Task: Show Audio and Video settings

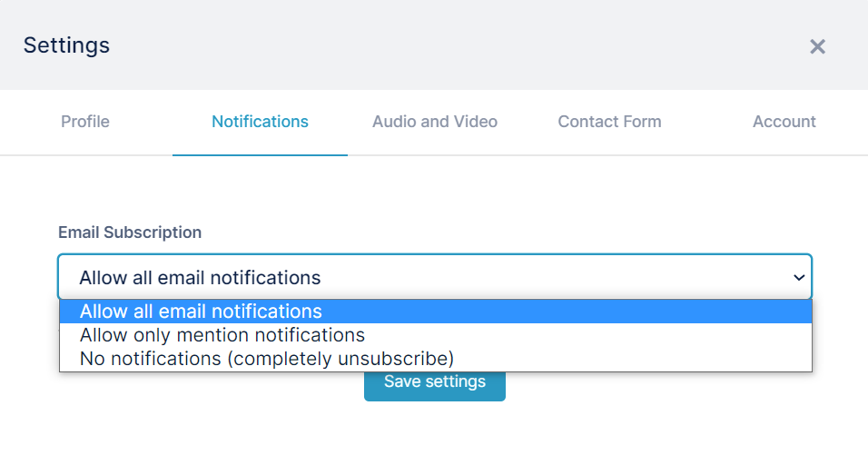Action: coord(435,122)
